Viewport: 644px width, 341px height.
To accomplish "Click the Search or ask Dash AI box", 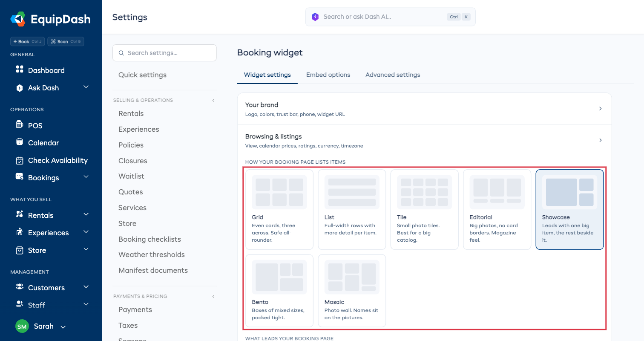I will pyautogui.click(x=390, y=17).
